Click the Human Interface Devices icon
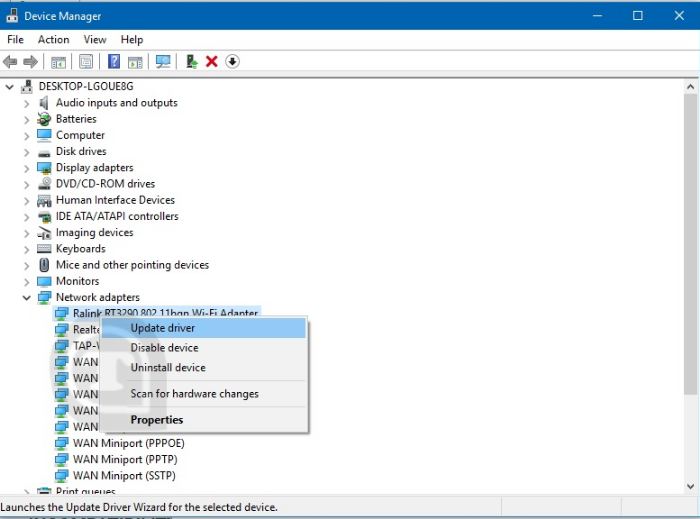 pos(44,200)
